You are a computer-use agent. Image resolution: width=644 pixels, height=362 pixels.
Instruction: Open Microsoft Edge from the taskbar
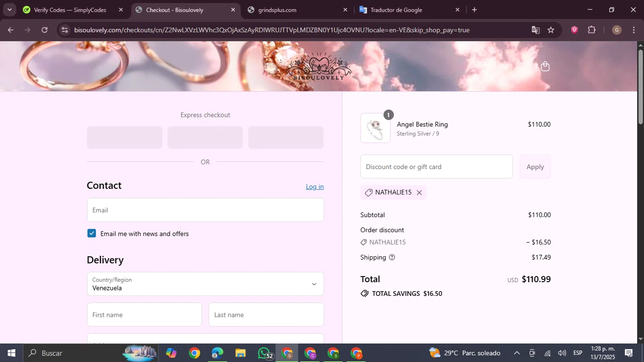(217, 353)
